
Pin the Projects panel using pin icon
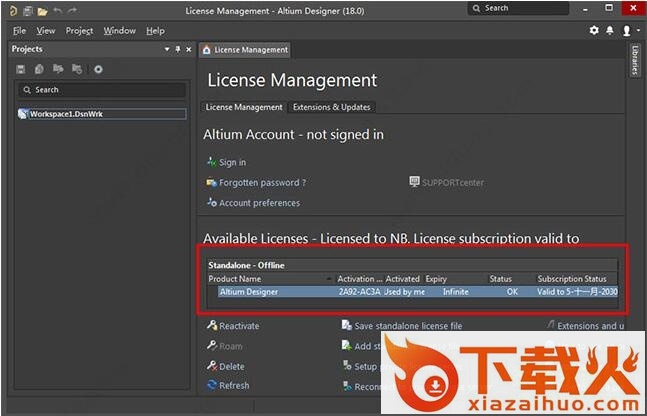tap(177, 49)
